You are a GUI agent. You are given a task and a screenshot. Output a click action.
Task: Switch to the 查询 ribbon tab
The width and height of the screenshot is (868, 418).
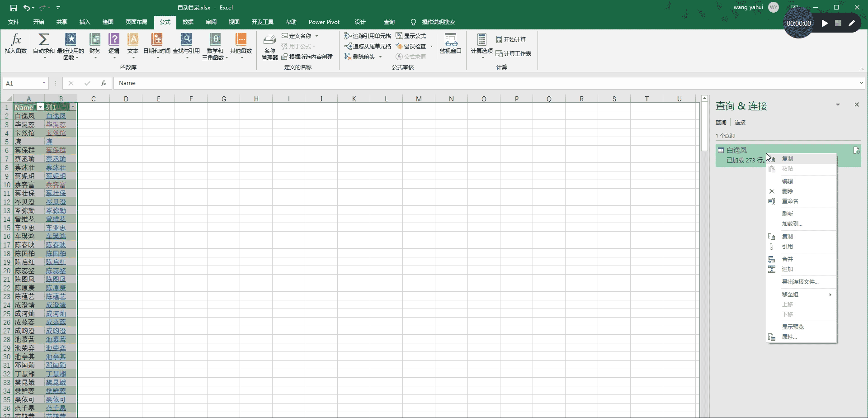click(x=389, y=22)
